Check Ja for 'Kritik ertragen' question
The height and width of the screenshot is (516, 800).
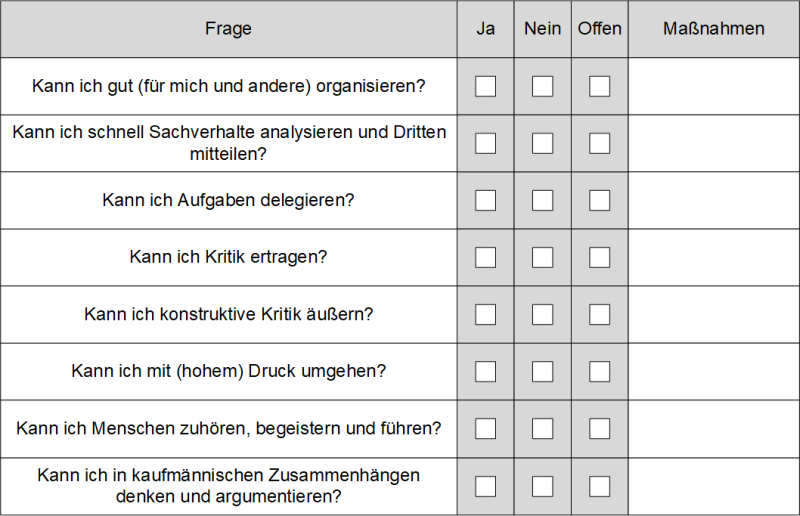point(485,257)
